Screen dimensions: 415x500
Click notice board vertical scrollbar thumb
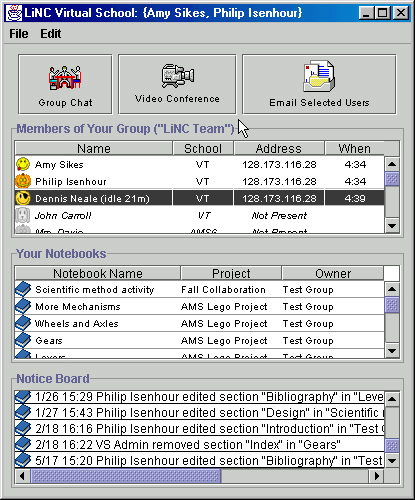[x=392, y=446]
